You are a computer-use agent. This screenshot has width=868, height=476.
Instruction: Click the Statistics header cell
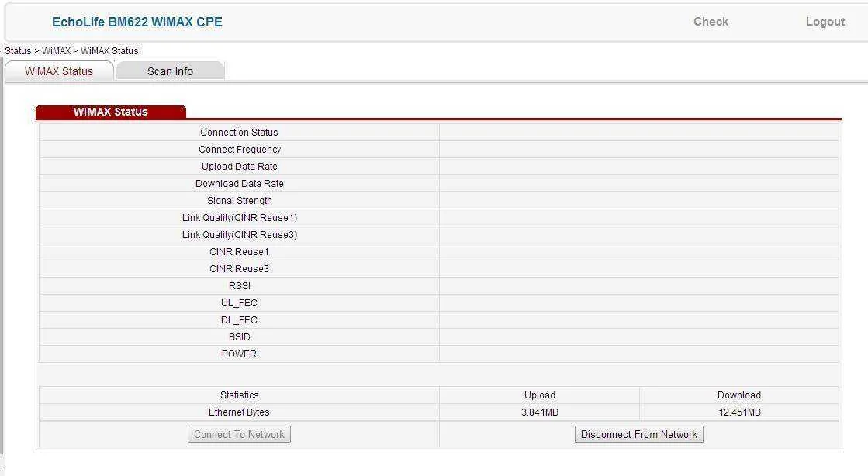click(x=239, y=395)
